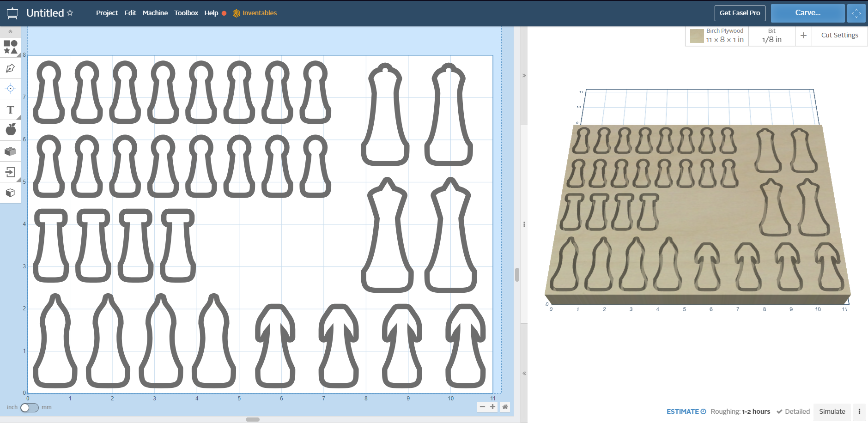Click the Roughing 1-2 hours estimate text
Image resolution: width=868 pixels, height=423 pixels.
(x=740, y=411)
